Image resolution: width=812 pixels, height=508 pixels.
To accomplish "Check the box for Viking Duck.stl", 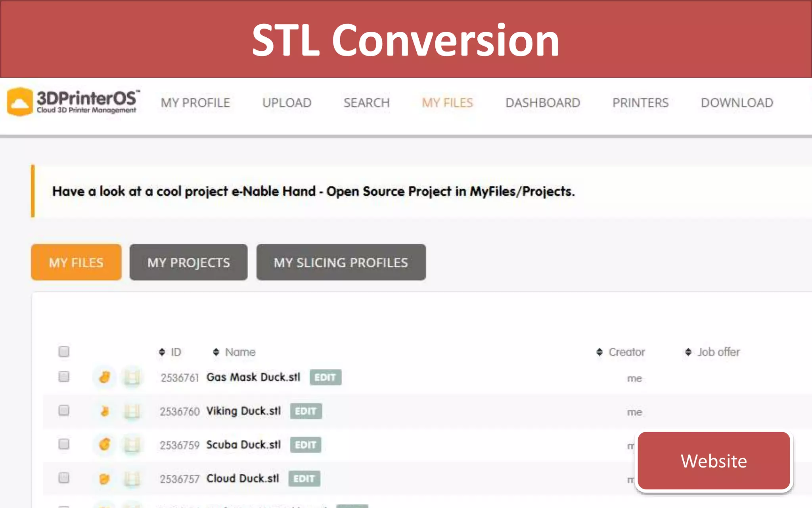I will click(64, 410).
